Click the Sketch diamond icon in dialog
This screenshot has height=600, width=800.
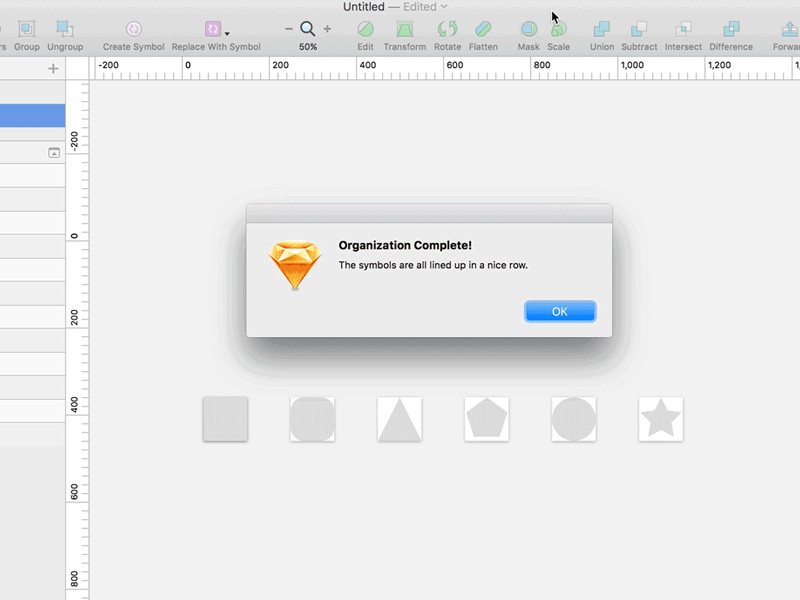[x=295, y=265]
